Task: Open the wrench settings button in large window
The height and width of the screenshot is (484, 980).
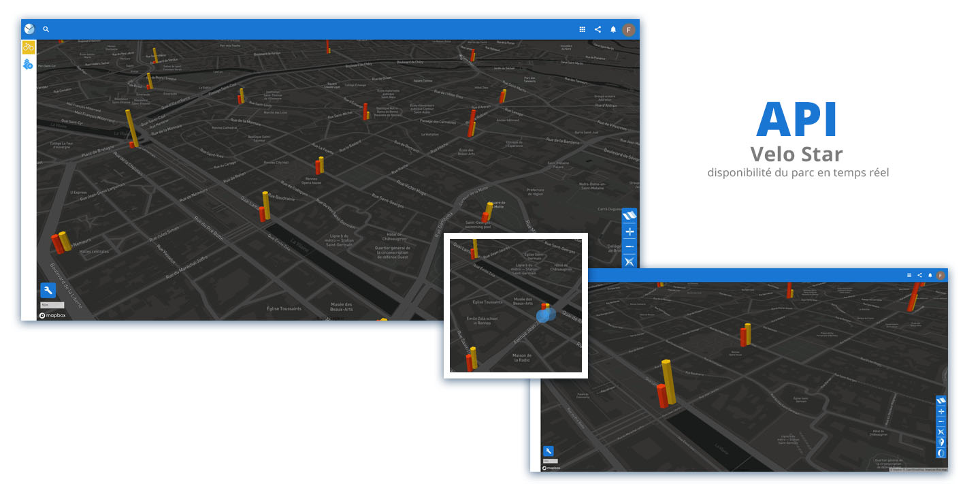Action: [48, 291]
